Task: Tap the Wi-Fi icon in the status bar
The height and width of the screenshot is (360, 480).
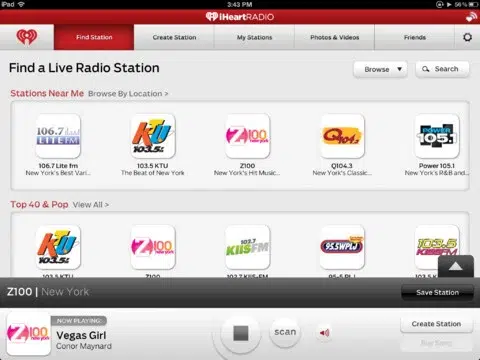Action: (21, 4)
